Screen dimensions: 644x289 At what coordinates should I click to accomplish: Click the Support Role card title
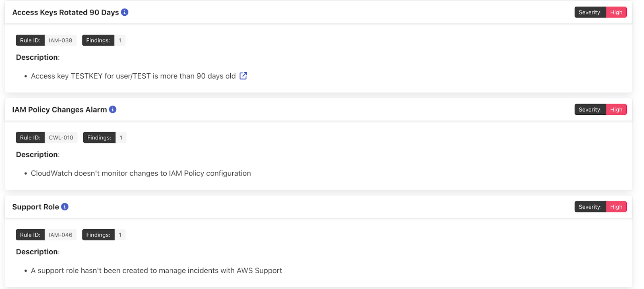pos(35,207)
